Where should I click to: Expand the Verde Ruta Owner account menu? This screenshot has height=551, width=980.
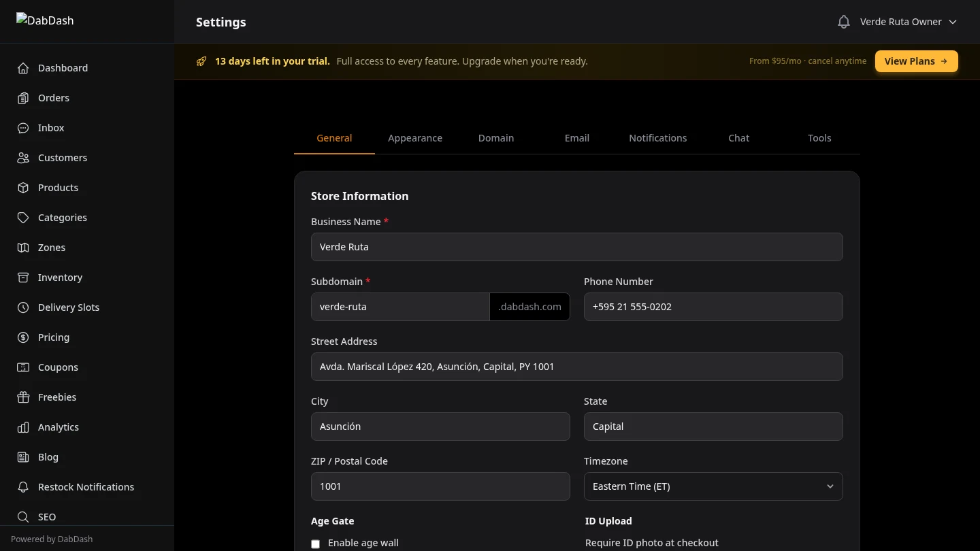[x=908, y=21]
